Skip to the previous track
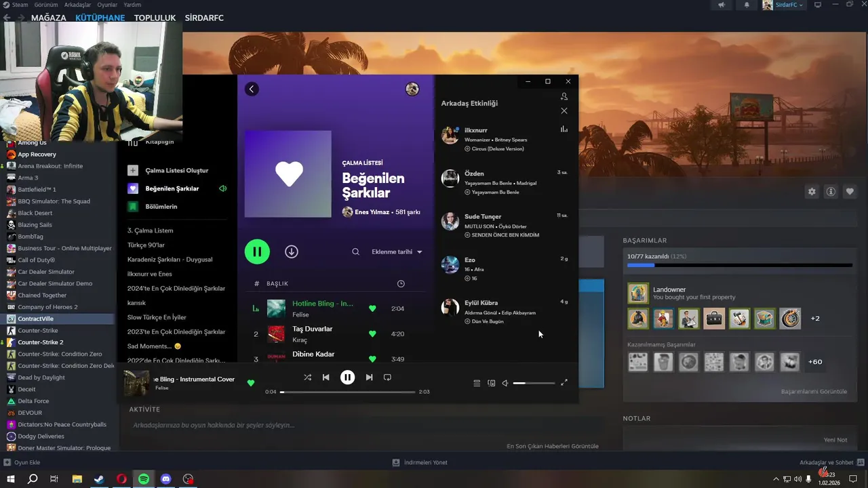 pyautogui.click(x=326, y=378)
